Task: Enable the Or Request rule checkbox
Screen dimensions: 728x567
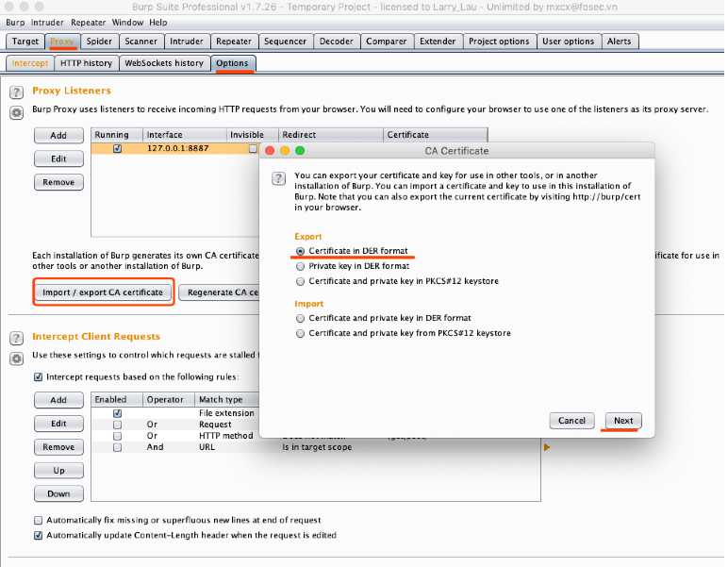Action: [118, 425]
